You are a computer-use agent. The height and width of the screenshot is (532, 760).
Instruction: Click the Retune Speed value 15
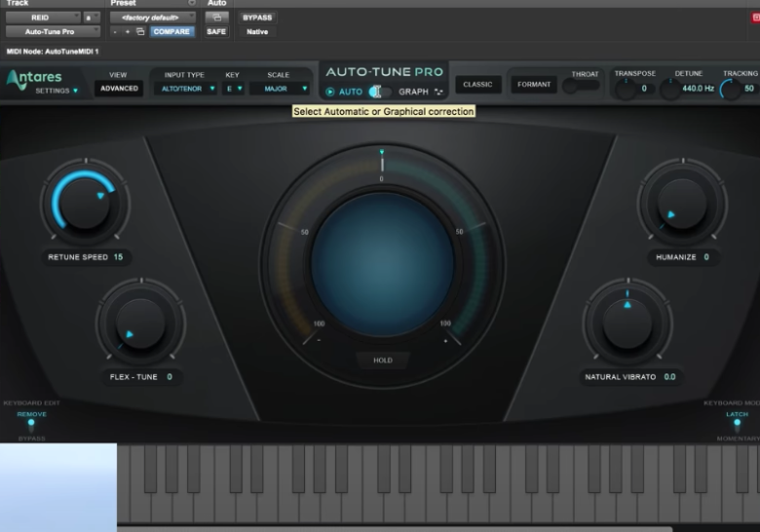118,257
